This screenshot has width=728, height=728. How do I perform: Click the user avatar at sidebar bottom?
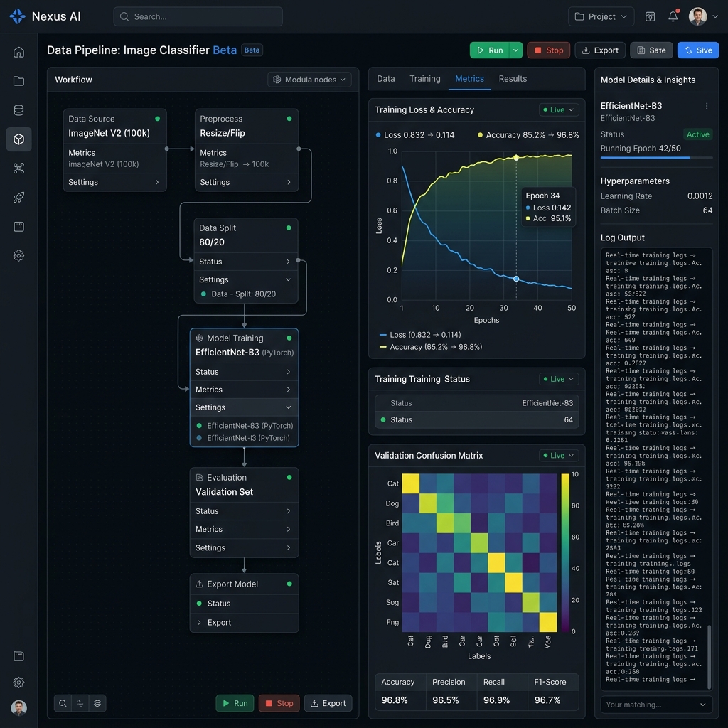[18, 707]
